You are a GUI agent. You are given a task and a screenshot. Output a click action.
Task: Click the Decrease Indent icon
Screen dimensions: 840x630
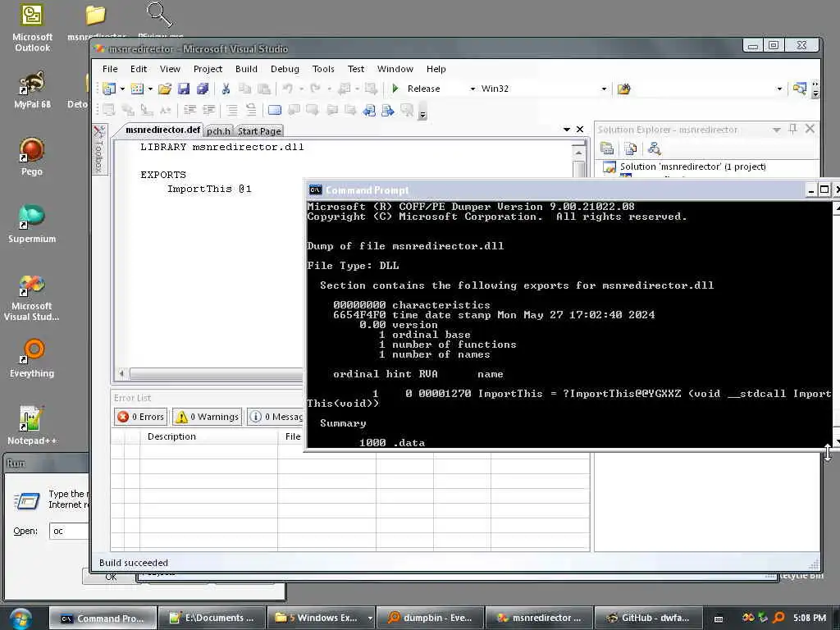click(189, 110)
